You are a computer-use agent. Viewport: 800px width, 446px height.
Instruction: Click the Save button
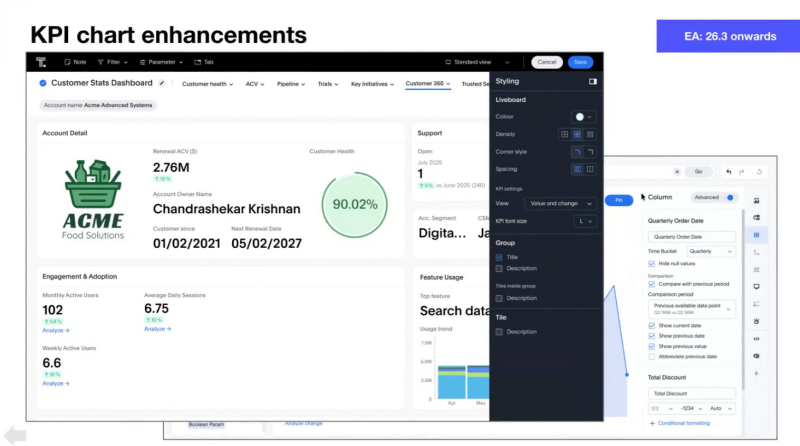580,62
